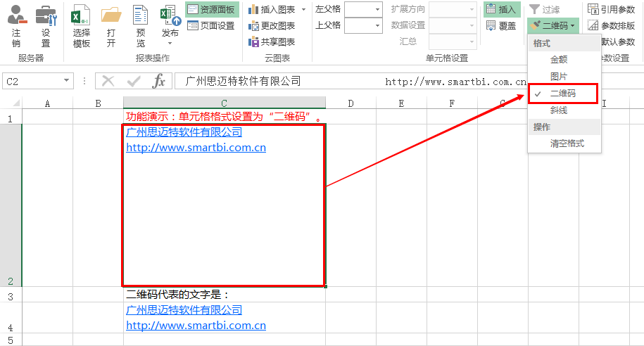Select row 5 header

(x=11, y=340)
